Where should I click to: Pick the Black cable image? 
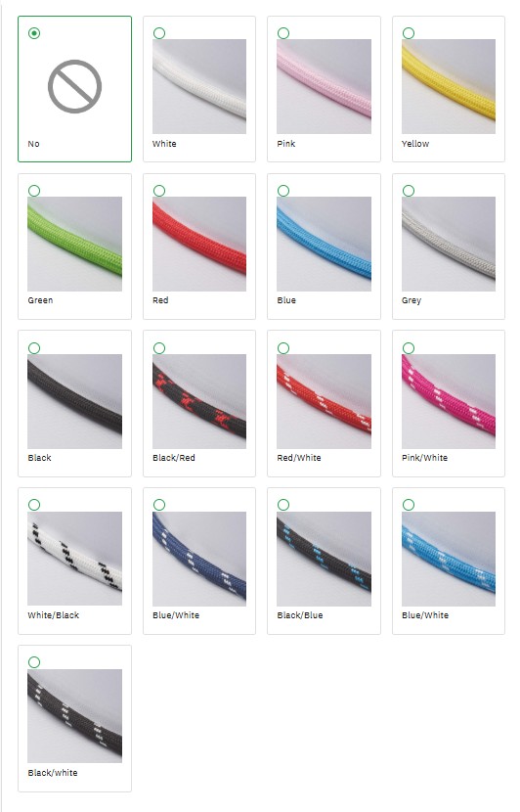pos(74,401)
